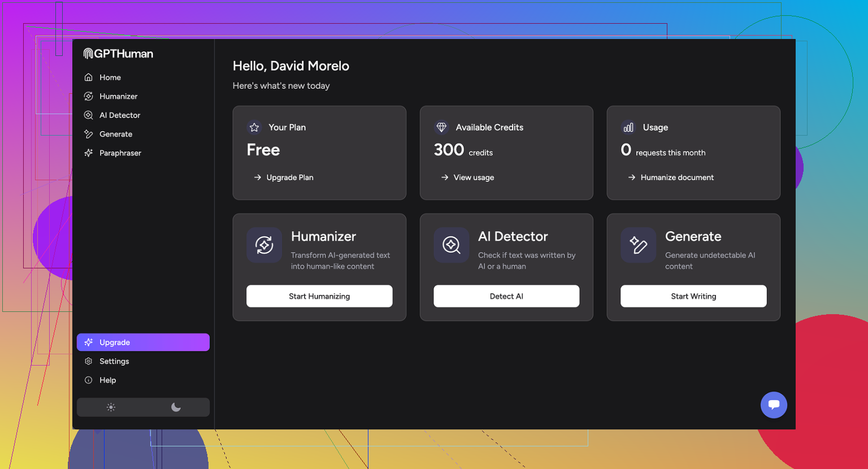Click the purple Upgrade sidebar button
Image resolution: width=868 pixels, height=469 pixels.
click(x=143, y=342)
